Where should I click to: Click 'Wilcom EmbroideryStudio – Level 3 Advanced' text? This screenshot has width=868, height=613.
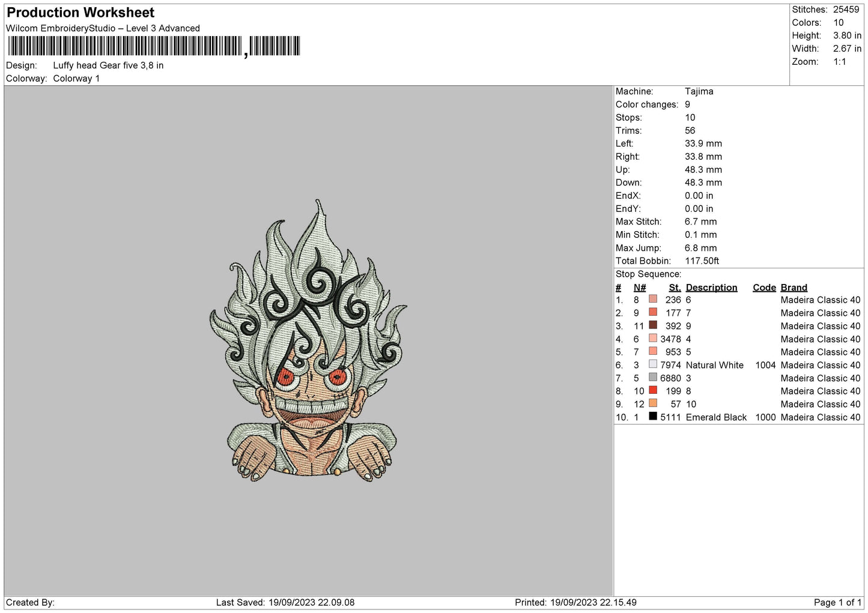point(103,28)
